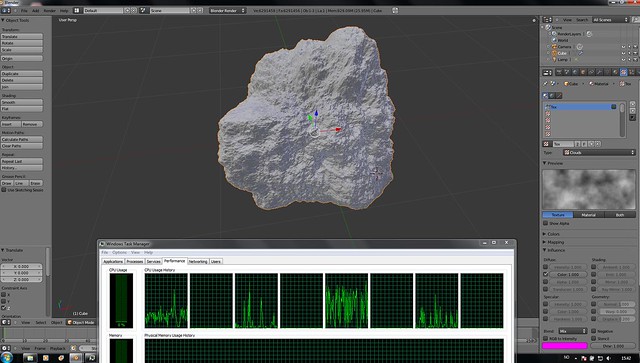This screenshot has height=363, width=640.
Task: Open the Add menu in Blender
Action: (36, 11)
